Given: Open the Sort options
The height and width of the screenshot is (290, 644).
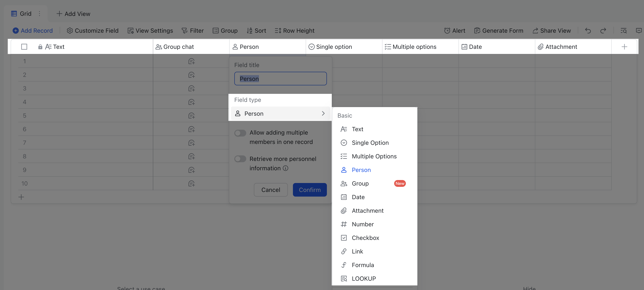Looking at the screenshot, I should [256, 31].
